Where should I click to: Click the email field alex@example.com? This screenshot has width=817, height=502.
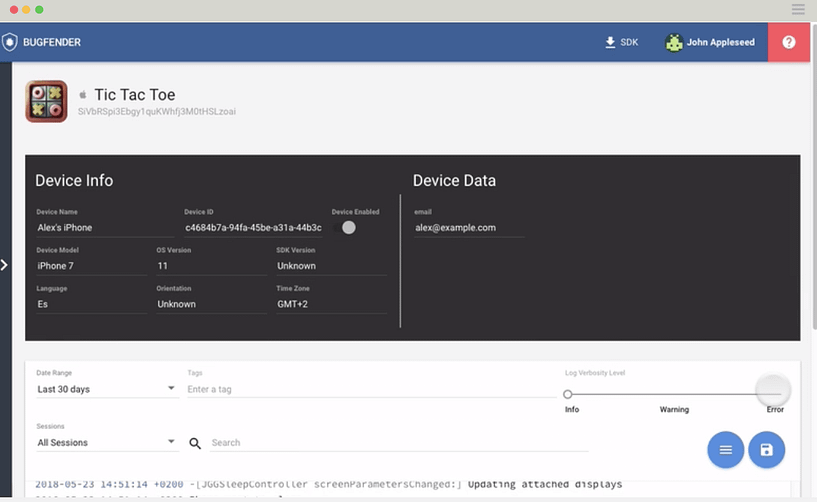pos(469,228)
